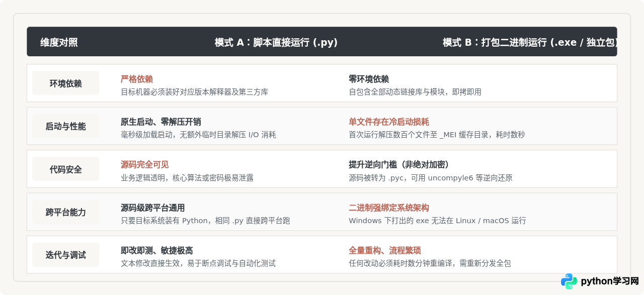Select text '任何改动必须耗时数分钟重编译，需重新分发全包'
Viewport: 644px width, 295px height.
point(430,263)
